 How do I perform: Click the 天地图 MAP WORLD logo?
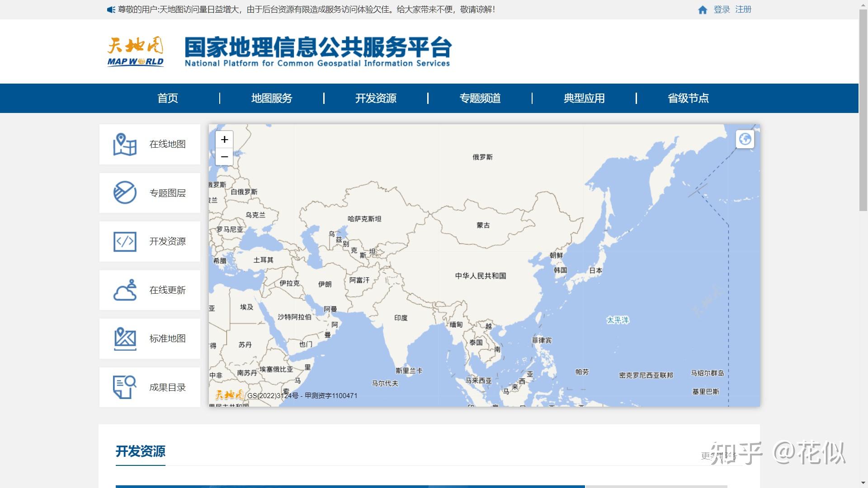136,52
